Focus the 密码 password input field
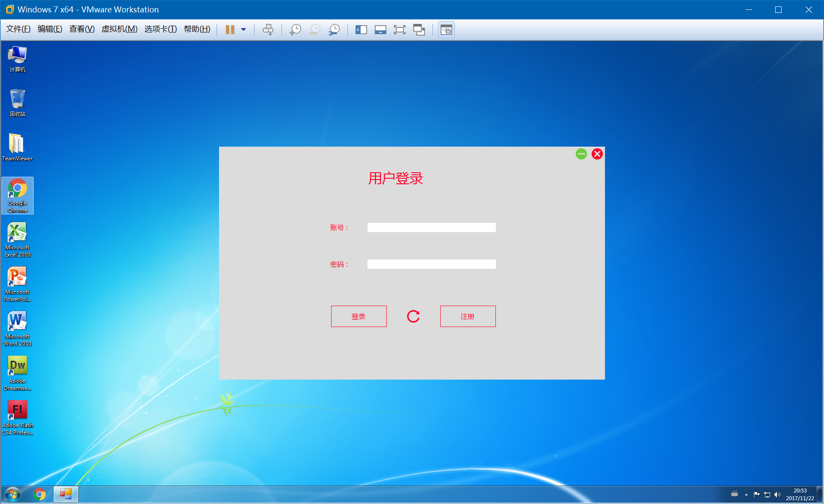The height and width of the screenshot is (504, 824). tap(431, 264)
